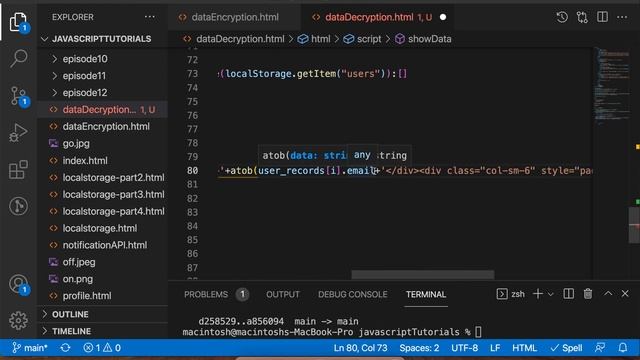Toggle the Spell checker in status bar
Screen dimensions: 640x360
click(567, 348)
